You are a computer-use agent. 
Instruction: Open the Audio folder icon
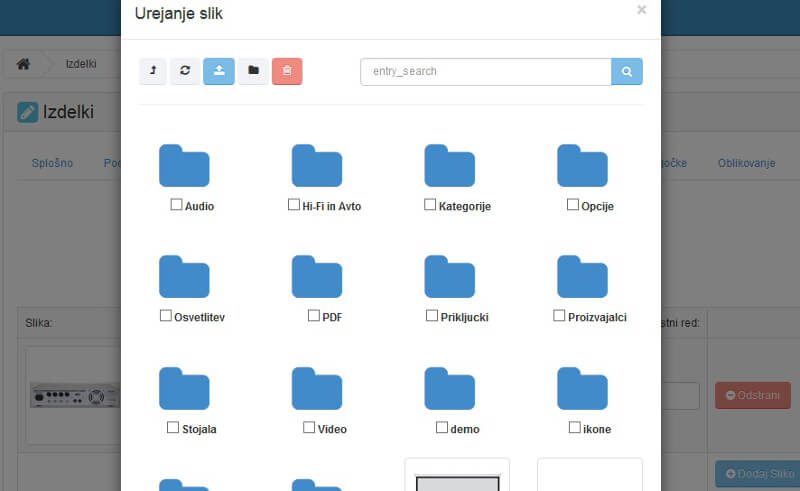pyautogui.click(x=184, y=166)
